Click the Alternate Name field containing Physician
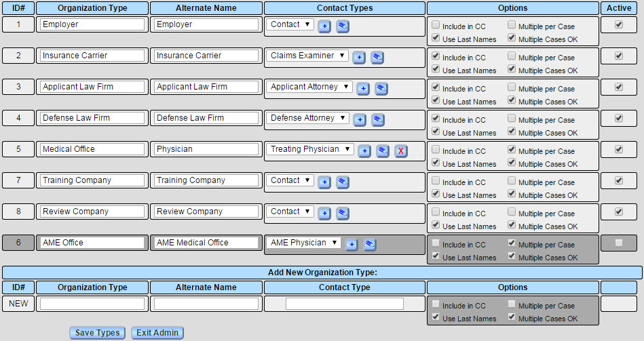Screen dimensions: 644x341 coord(206,149)
